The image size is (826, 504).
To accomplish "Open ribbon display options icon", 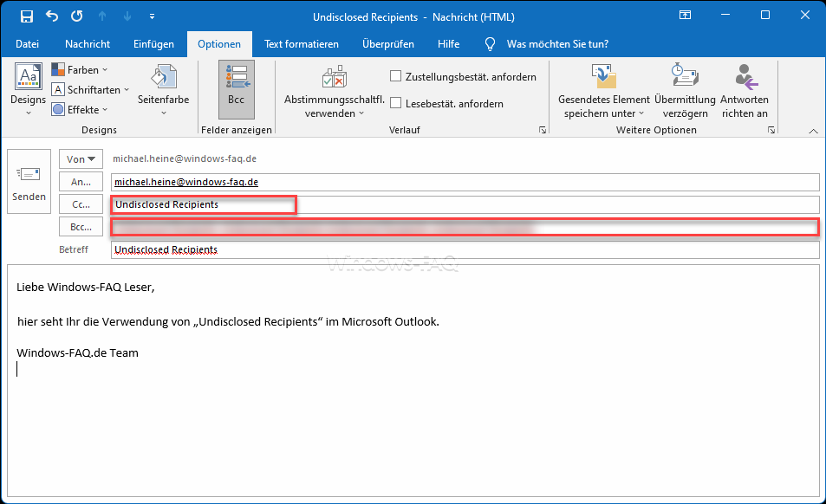I will (x=685, y=16).
